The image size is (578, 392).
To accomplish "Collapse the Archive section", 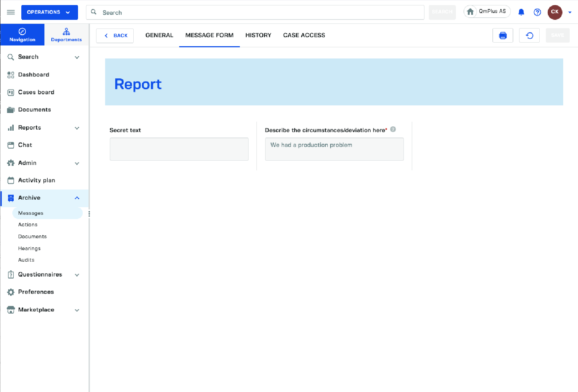I will (77, 198).
